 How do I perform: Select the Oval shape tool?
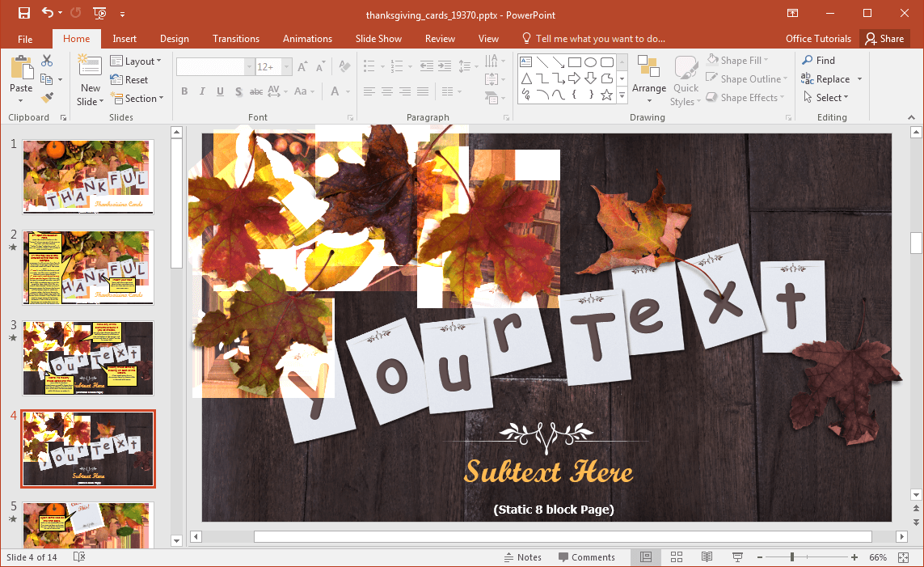590,61
